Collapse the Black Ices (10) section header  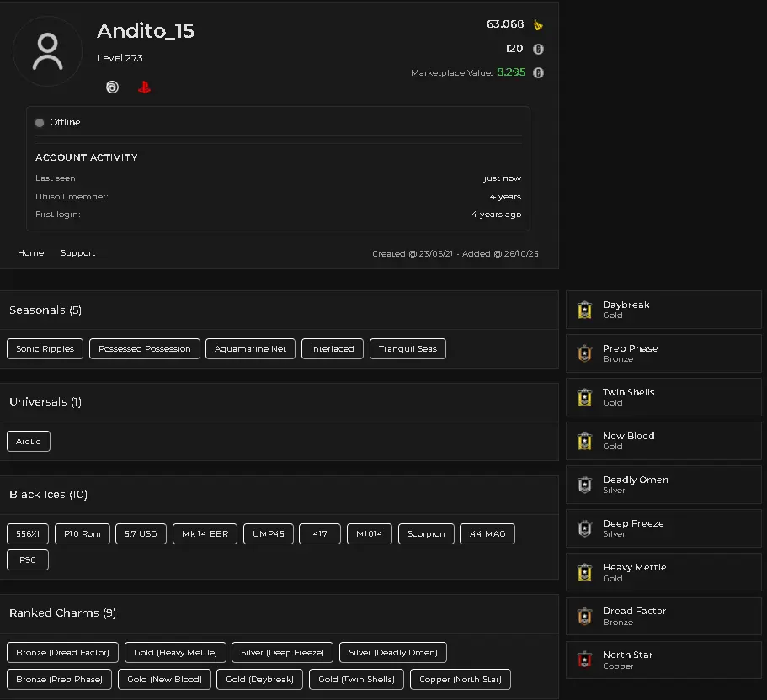(x=48, y=495)
